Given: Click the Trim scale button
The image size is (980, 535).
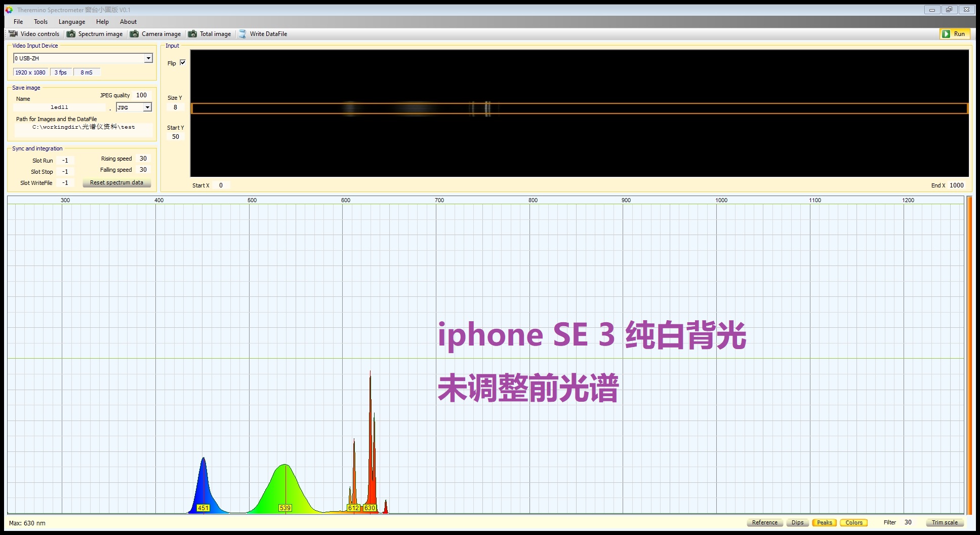Looking at the screenshot, I should [x=945, y=522].
